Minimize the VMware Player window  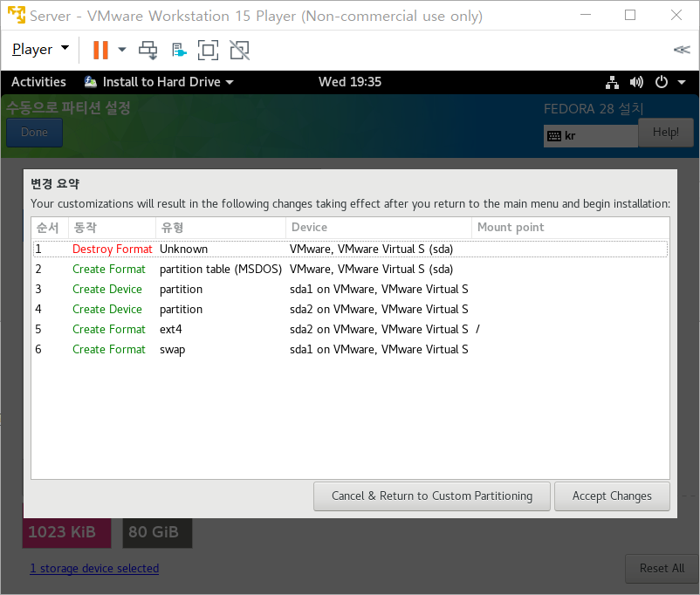586,15
